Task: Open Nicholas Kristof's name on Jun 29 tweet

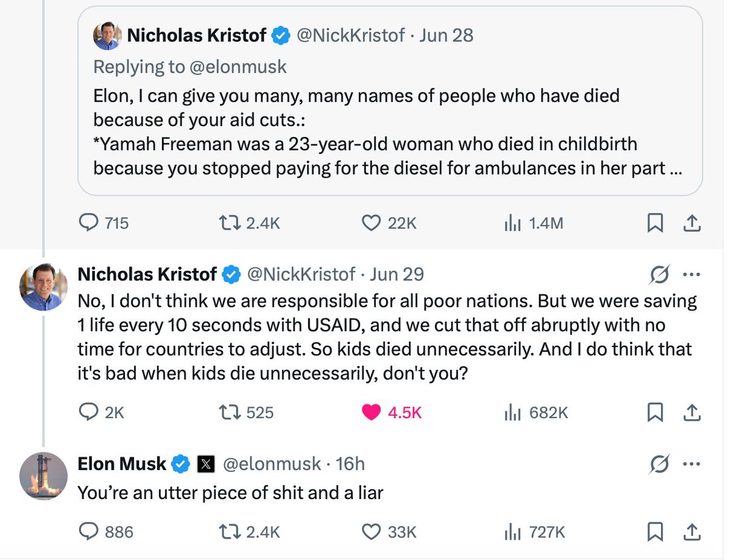Action: [x=147, y=275]
